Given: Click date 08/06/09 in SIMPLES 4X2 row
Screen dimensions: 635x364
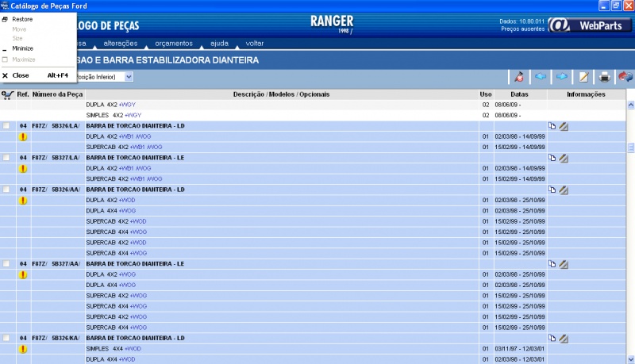Looking at the screenshot, I should pos(507,115).
